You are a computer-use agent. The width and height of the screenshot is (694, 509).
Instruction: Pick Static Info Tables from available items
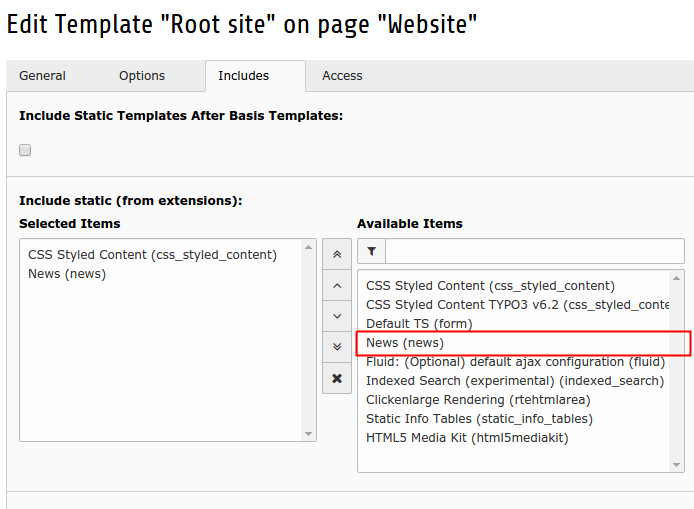[479, 419]
